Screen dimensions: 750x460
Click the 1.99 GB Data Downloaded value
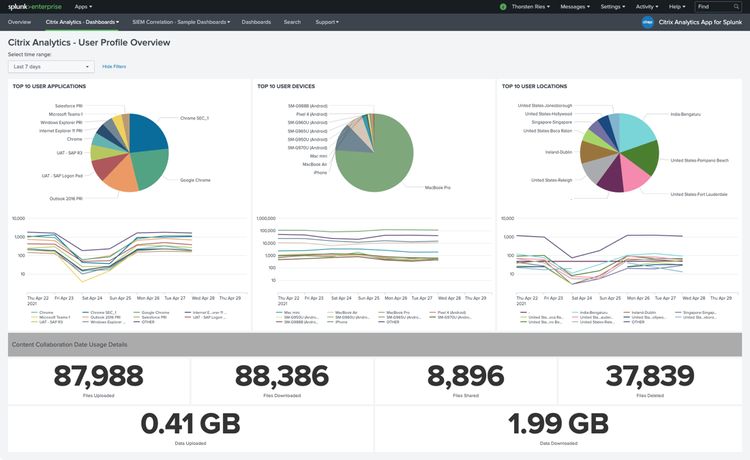click(x=558, y=424)
